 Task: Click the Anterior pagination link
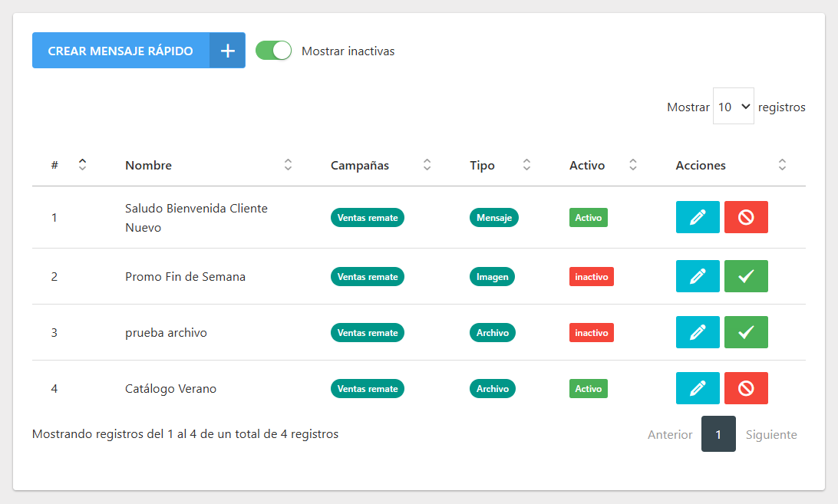(669, 434)
